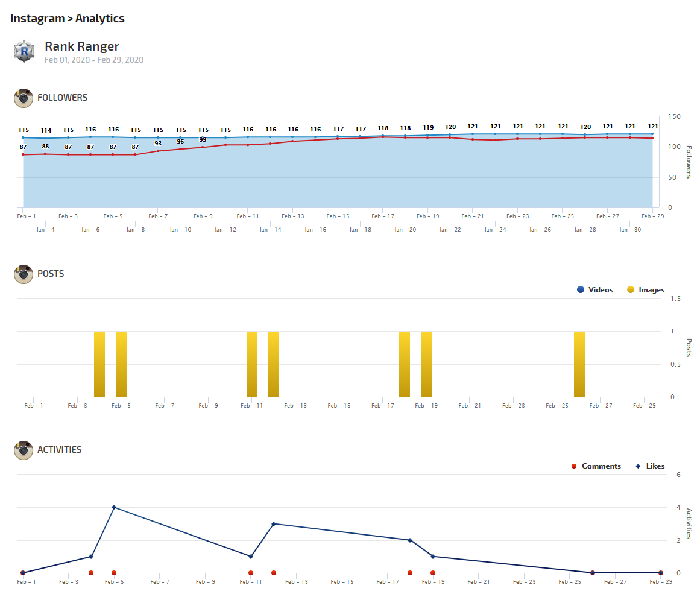
Task: Click the Instagram icon beside FOLLOWERS heading
Action: [24, 98]
